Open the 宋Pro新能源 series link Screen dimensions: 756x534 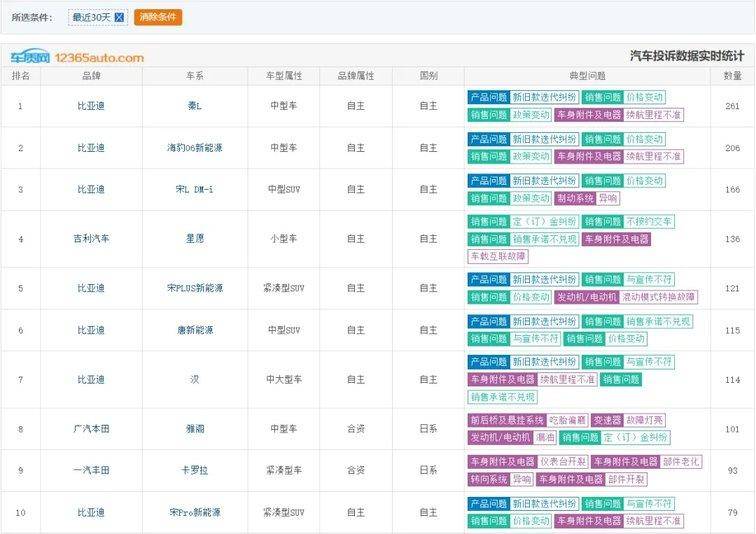click(195, 512)
